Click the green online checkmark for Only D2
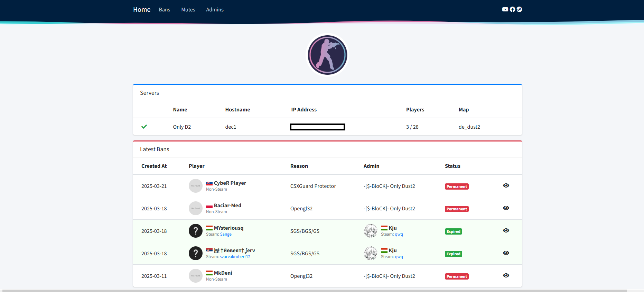 [144, 127]
